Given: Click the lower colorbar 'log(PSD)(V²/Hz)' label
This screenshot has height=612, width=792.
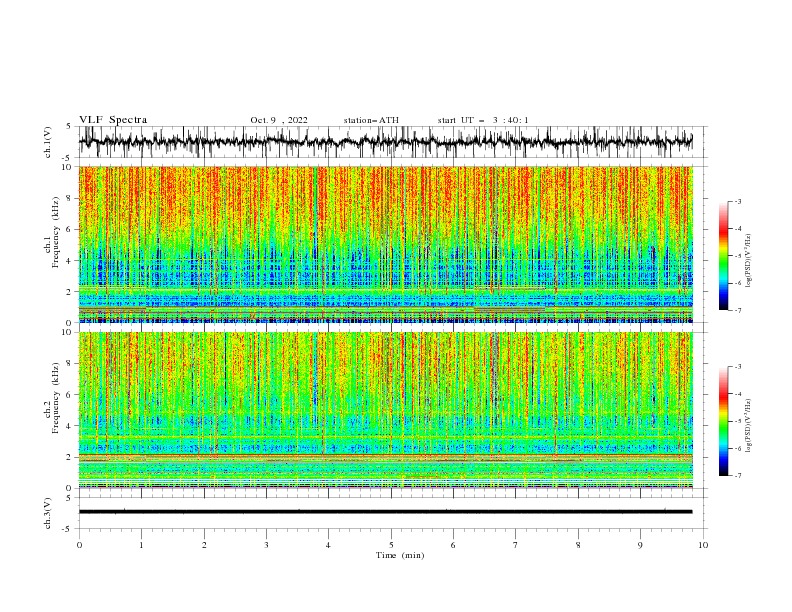Looking at the screenshot, I should 749,425.
